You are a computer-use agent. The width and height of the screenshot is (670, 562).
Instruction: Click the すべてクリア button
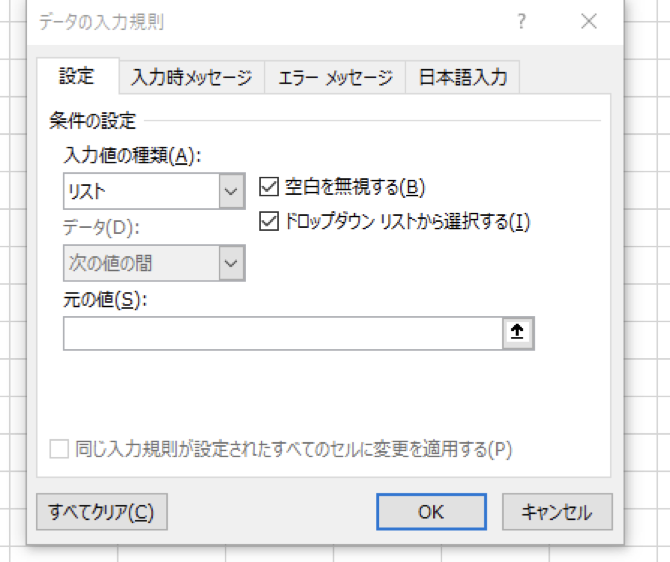[x=102, y=512]
